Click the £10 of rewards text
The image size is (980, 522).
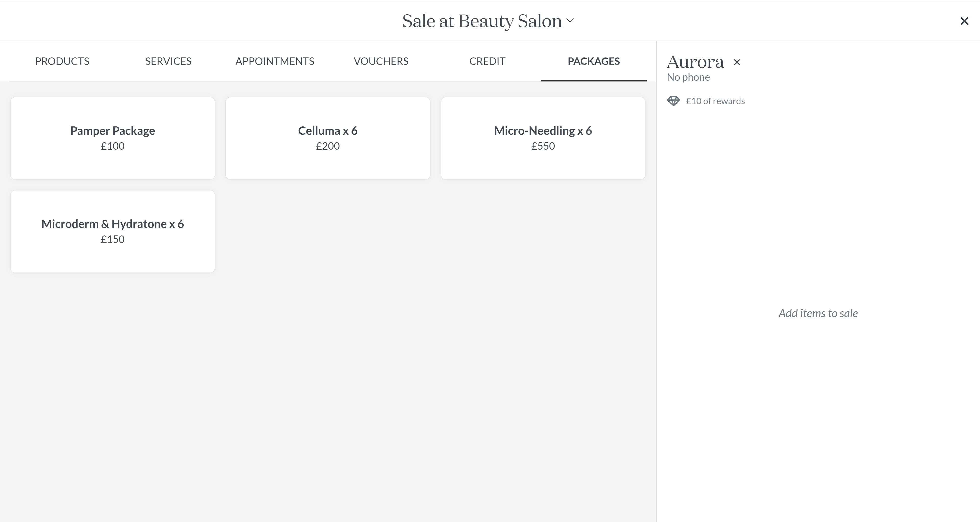point(715,101)
